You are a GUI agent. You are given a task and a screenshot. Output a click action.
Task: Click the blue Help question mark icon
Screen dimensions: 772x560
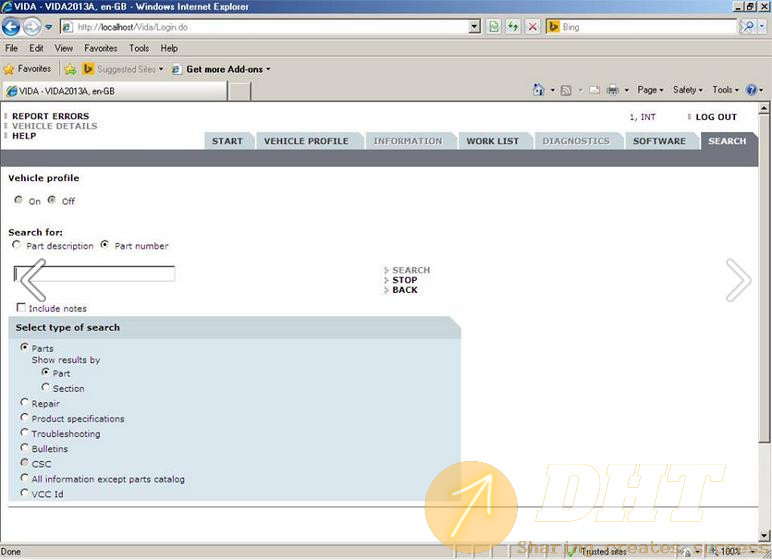pyautogui.click(x=751, y=90)
